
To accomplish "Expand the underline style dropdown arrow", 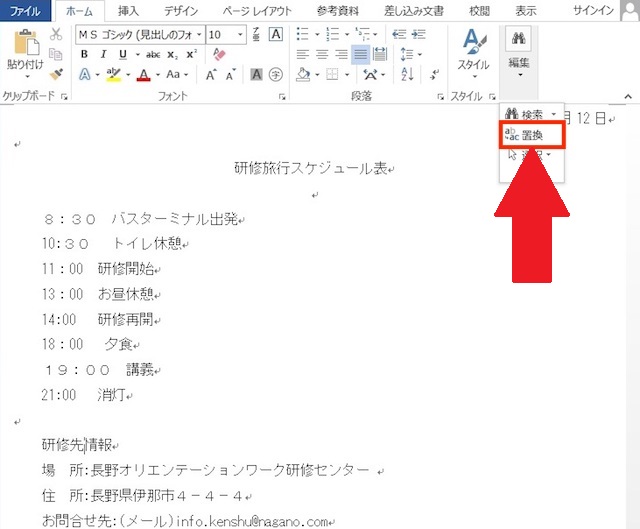I will [x=138, y=55].
